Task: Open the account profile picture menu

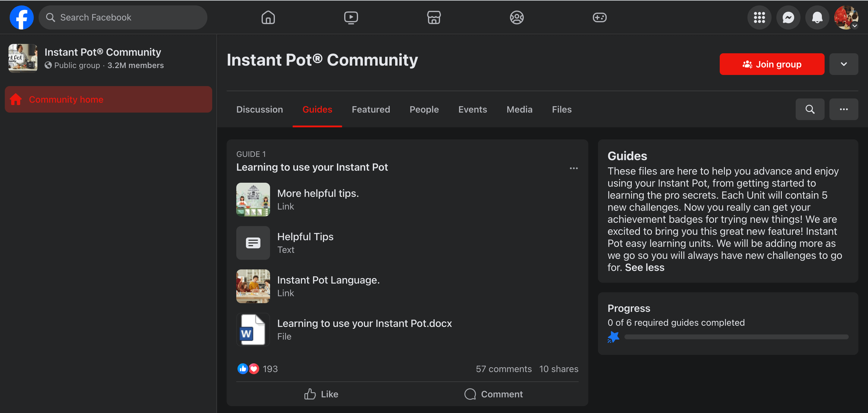Action: (x=846, y=17)
